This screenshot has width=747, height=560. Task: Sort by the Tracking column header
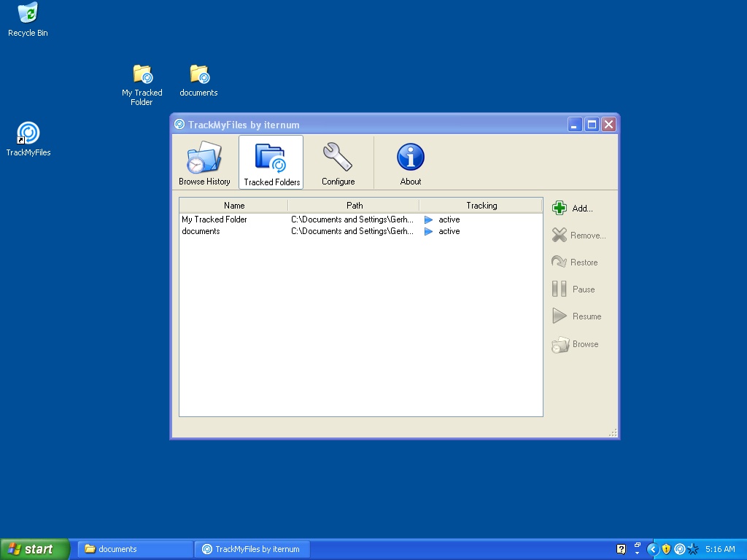[x=481, y=205]
